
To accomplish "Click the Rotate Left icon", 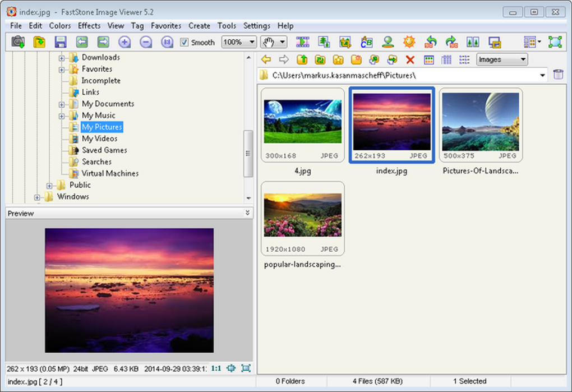I will (x=431, y=42).
